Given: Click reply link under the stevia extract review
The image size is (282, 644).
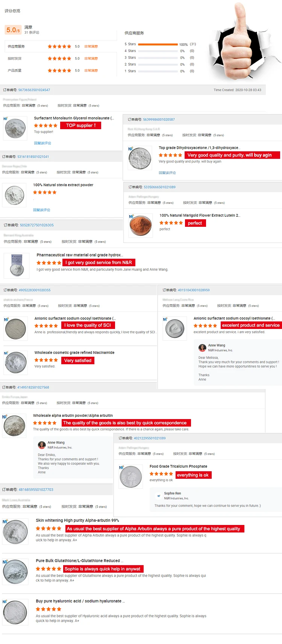Looking at the screenshot, I should click(x=41, y=210).
